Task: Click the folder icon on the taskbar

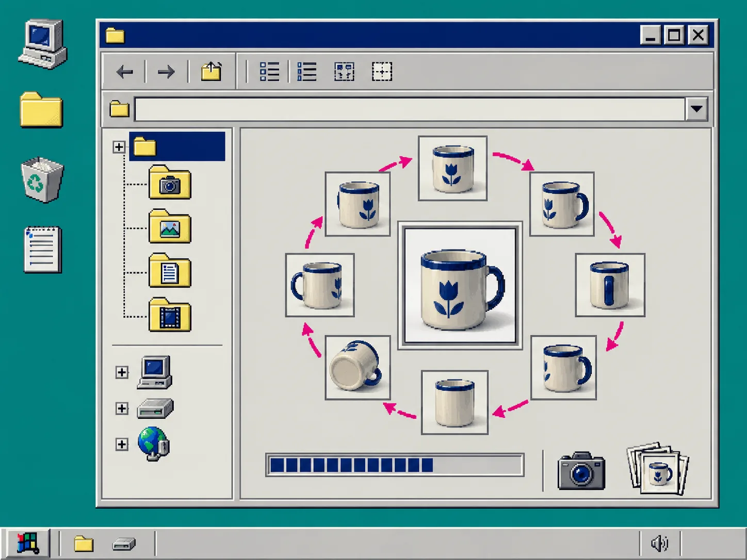Action: pos(83,543)
